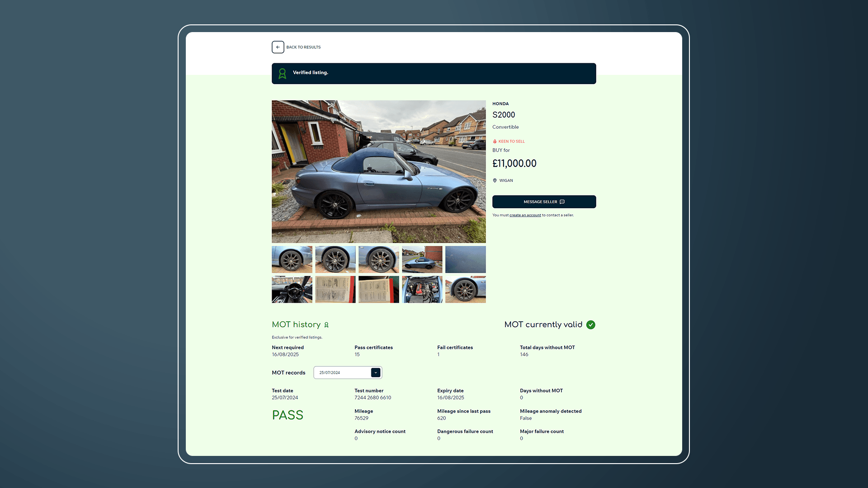Select the first wheel thumbnail in top row
This screenshot has height=488, width=868.
tap(292, 259)
